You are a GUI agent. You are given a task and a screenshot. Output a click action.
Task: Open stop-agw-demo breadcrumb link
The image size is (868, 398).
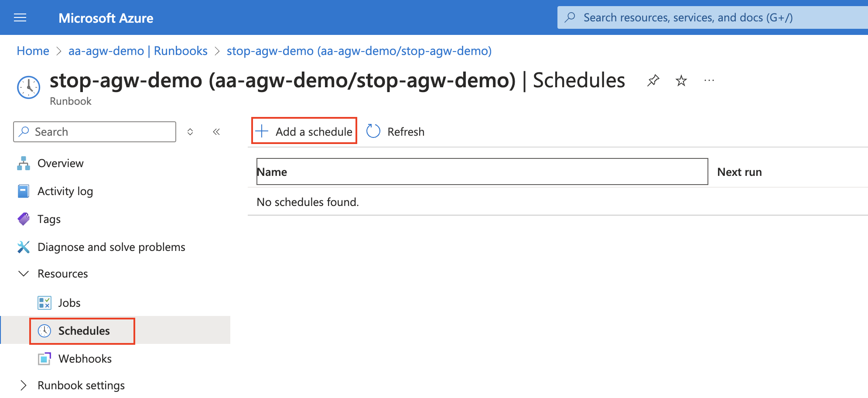pyautogui.click(x=359, y=51)
